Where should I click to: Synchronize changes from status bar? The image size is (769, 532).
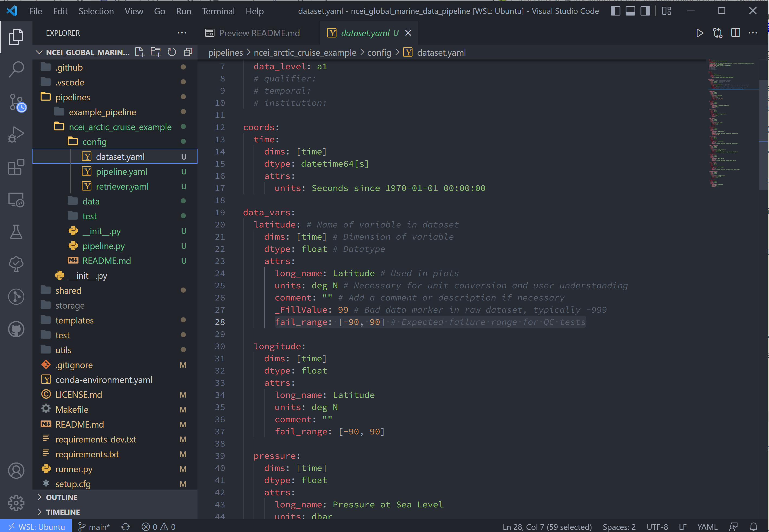(125, 527)
